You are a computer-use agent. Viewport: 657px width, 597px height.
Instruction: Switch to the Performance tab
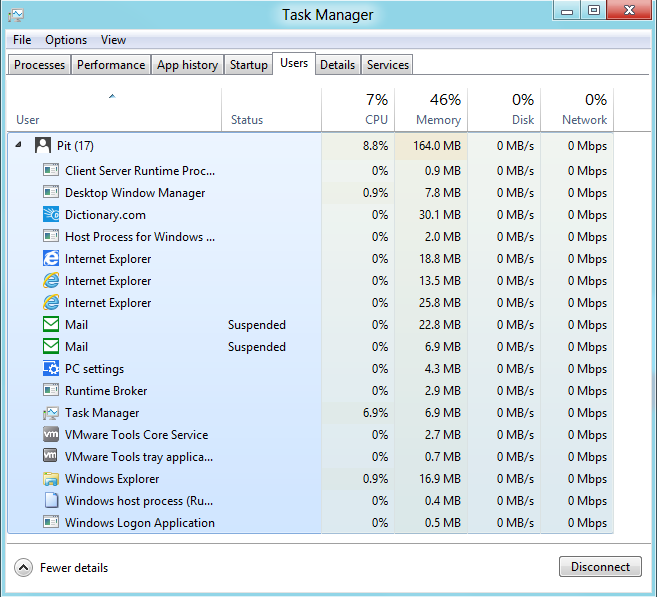click(x=111, y=65)
